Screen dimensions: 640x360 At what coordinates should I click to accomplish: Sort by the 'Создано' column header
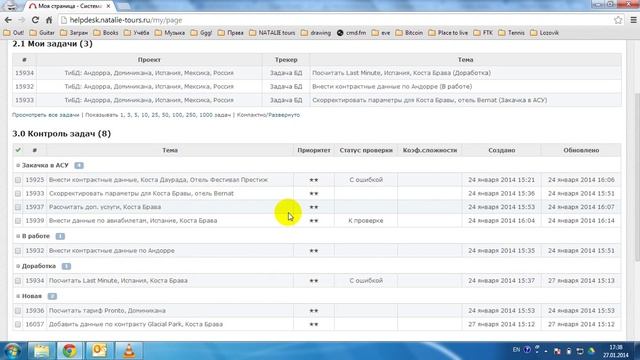(x=502, y=150)
